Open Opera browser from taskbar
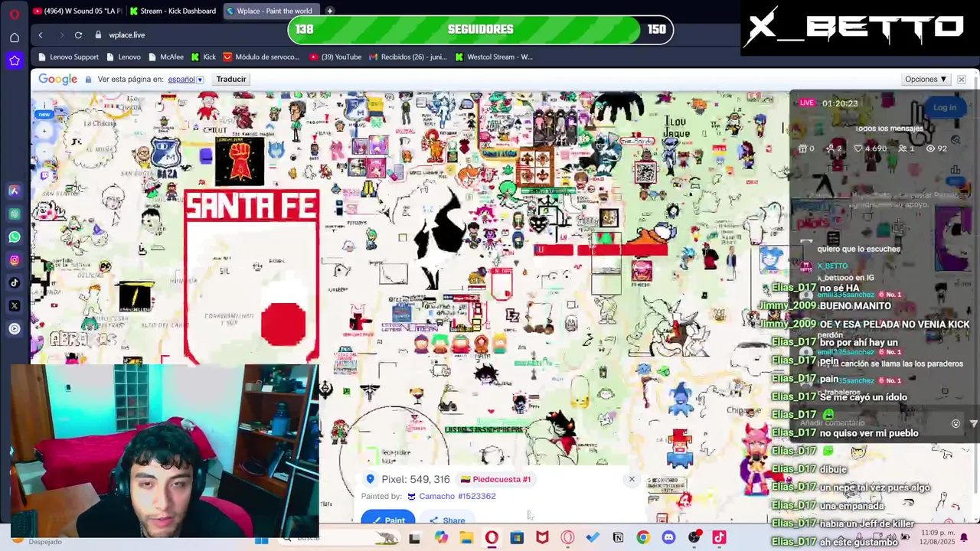The image size is (980, 551). [492, 538]
